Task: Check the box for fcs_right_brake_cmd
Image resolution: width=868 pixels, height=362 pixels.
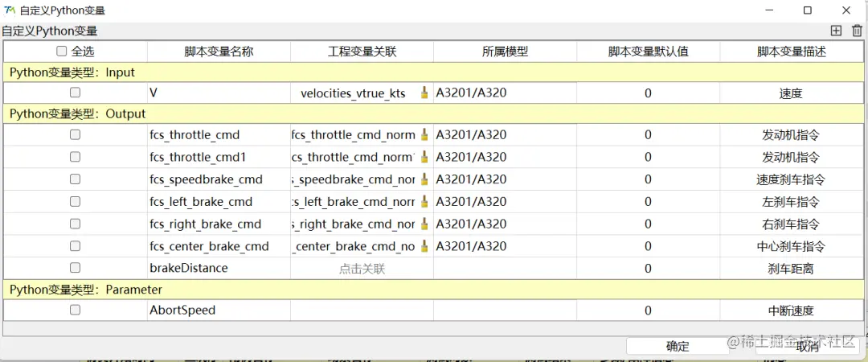Action: point(75,224)
